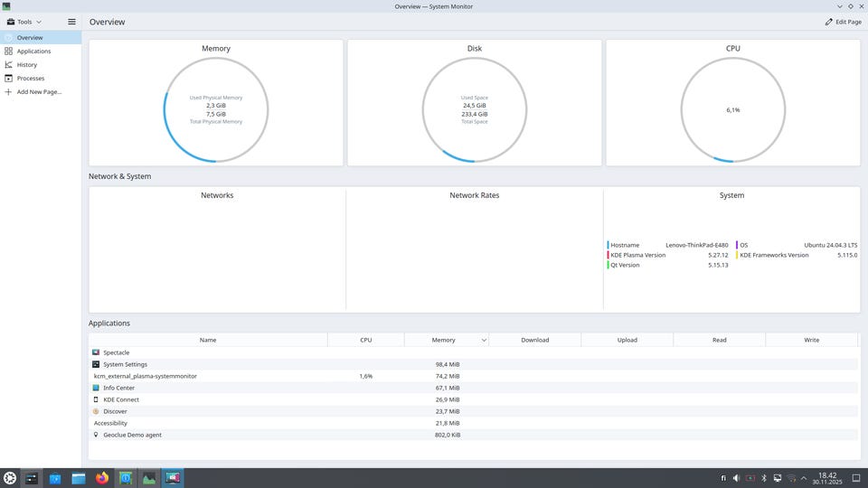
Task: Sort applications by Upload column
Action: point(627,340)
